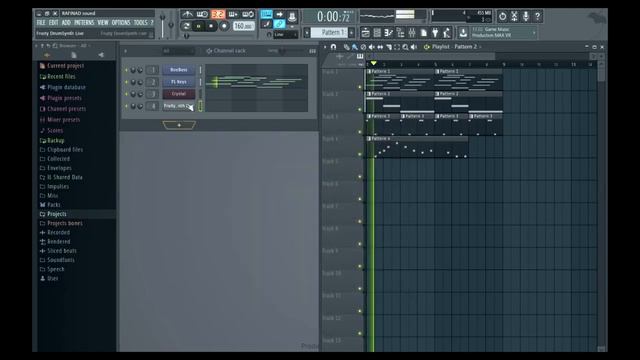Open the Playlist - Pattern 2 title dropdown

point(480,47)
